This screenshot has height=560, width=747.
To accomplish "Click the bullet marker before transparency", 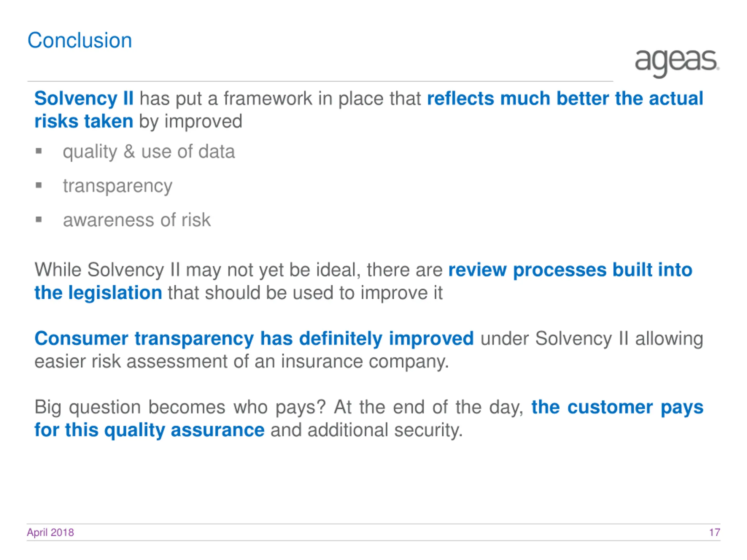I will tap(39, 185).
